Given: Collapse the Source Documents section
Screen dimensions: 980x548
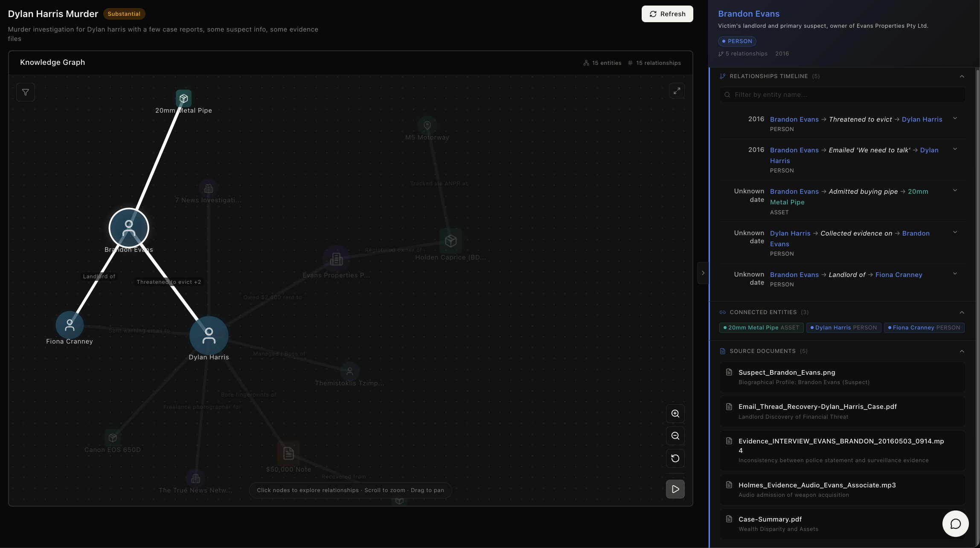Looking at the screenshot, I should 962,351.
